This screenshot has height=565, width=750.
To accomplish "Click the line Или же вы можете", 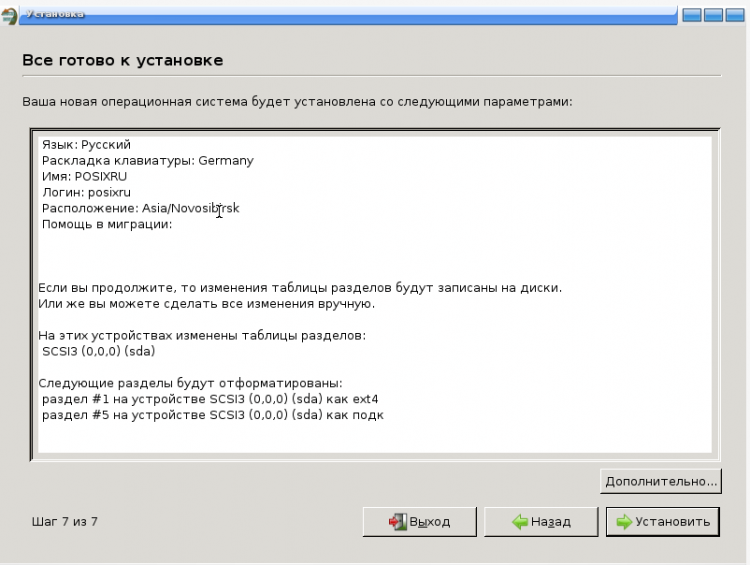I will [207, 304].
